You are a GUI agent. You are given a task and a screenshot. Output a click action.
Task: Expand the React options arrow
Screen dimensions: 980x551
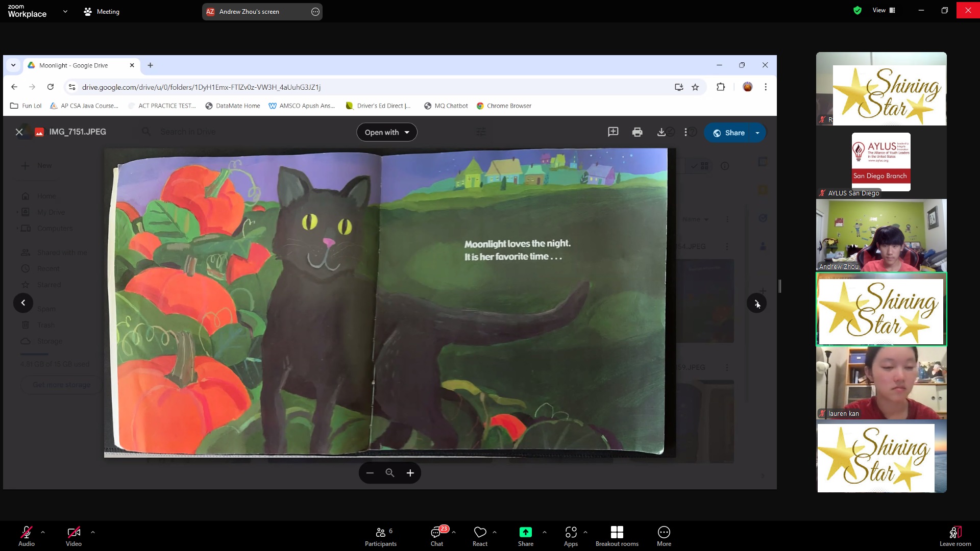495,532
